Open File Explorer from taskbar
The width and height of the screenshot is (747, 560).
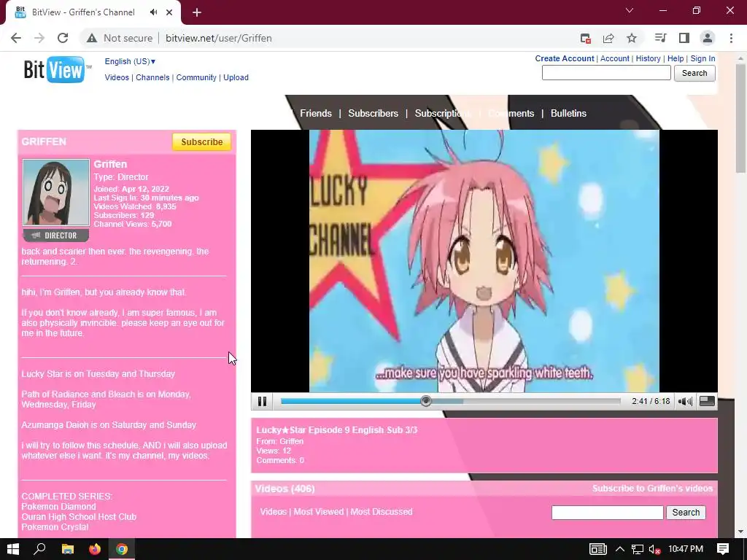[x=68, y=549]
